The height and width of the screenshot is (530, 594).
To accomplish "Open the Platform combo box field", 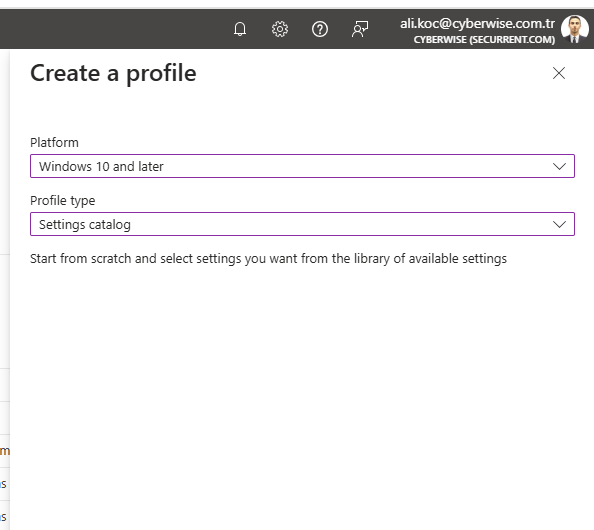I will click(302, 166).
